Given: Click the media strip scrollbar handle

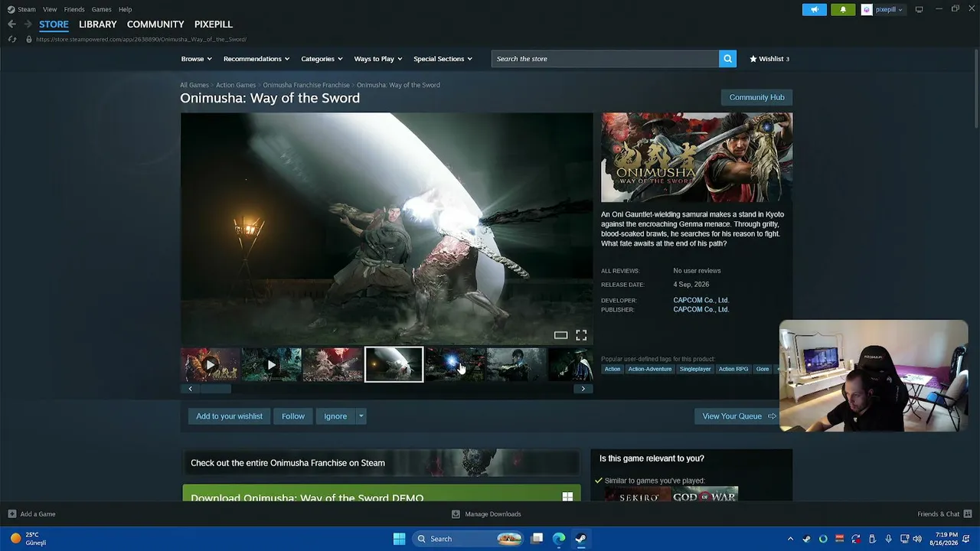Looking at the screenshot, I should point(215,389).
